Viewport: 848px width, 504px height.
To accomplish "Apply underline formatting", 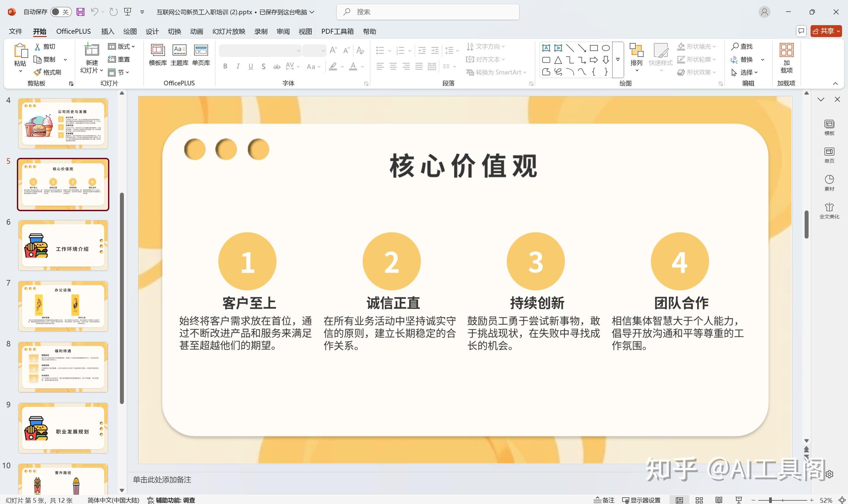I will coord(250,67).
